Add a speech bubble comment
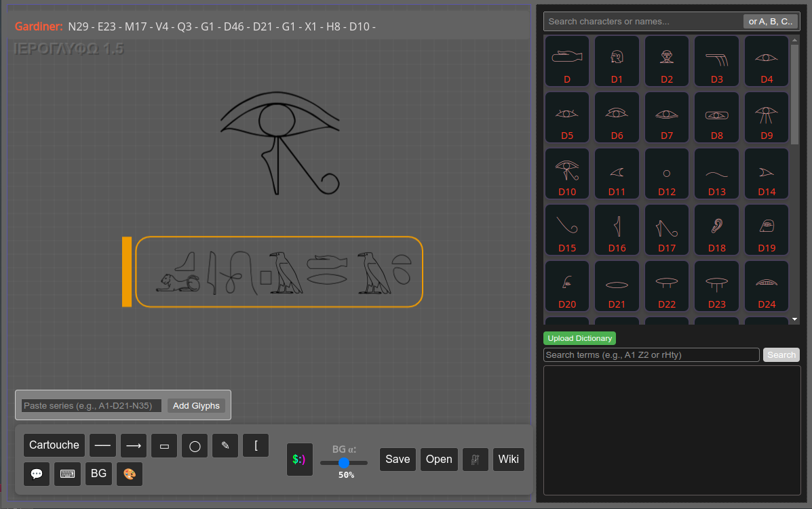812x509 pixels. click(x=37, y=474)
